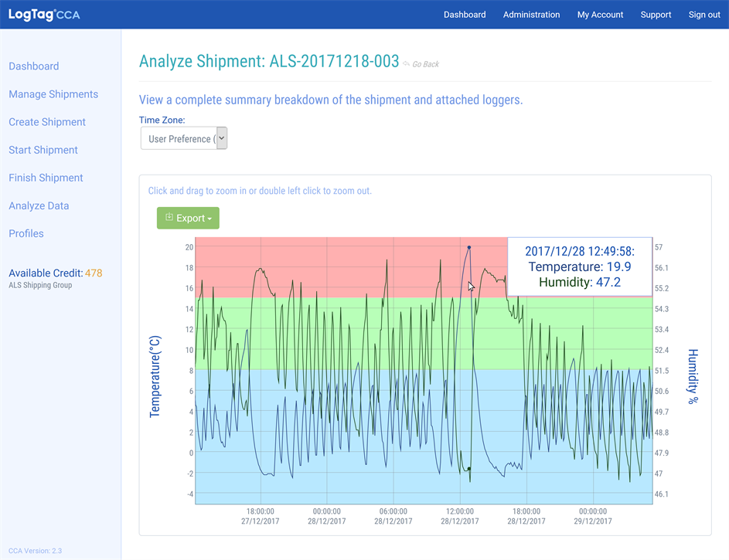Open Analyze Data section

click(39, 205)
